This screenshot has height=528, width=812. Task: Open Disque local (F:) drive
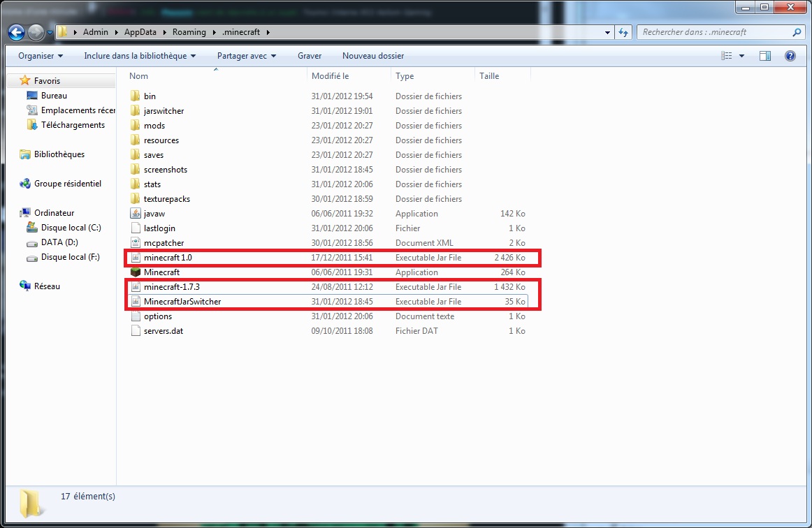click(x=71, y=257)
